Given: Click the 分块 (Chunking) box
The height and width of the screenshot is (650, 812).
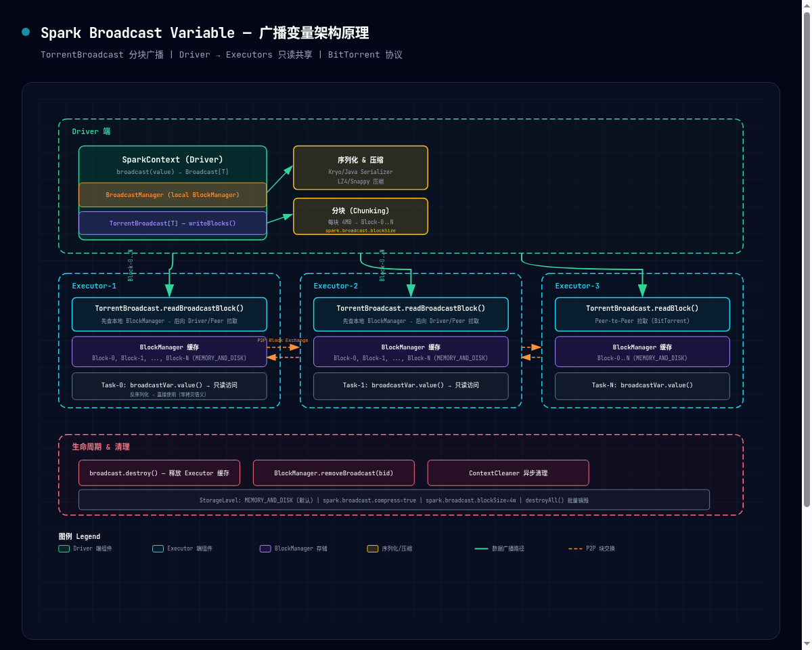Looking at the screenshot, I should coord(361,216).
